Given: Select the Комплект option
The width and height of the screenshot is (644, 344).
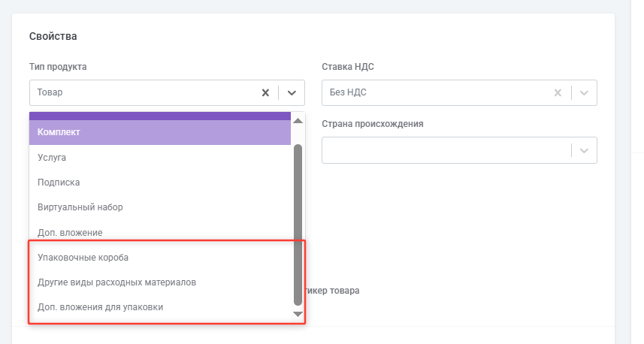Looking at the screenshot, I should click(159, 132).
